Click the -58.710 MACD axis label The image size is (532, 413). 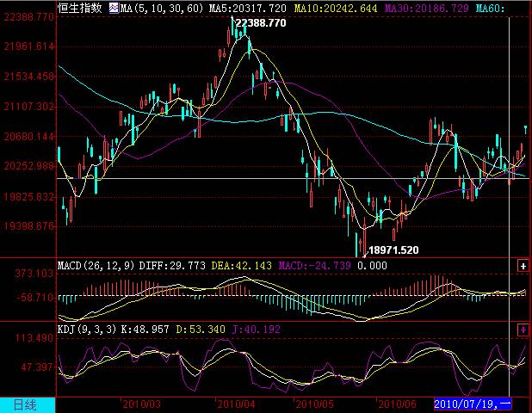point(35,298)
